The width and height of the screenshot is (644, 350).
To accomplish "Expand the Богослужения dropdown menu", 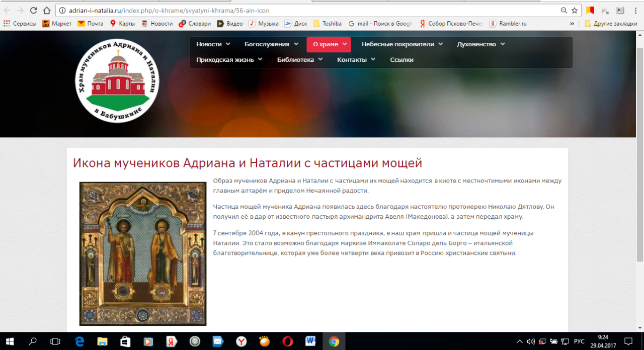I will (x=271, y=44).
